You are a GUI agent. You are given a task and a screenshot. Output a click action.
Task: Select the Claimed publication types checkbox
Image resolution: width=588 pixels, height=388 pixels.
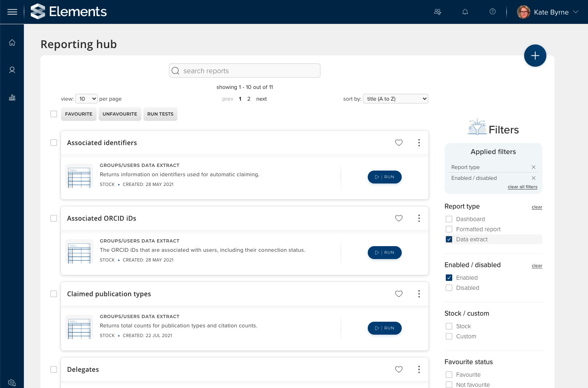pyautogui.click(x=54, y=294)
